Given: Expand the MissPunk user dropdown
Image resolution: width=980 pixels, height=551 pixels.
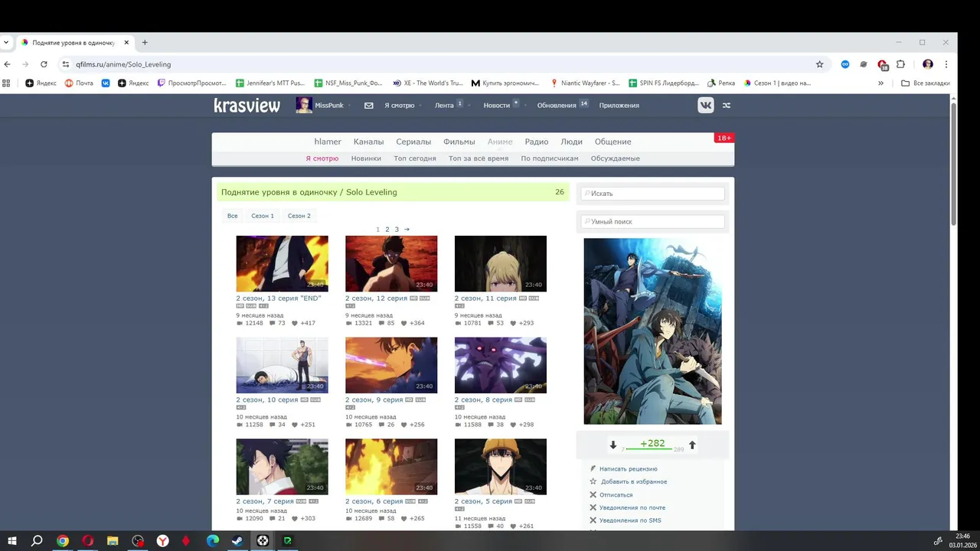Looking at the screenshot, I should tap(350, 106).
